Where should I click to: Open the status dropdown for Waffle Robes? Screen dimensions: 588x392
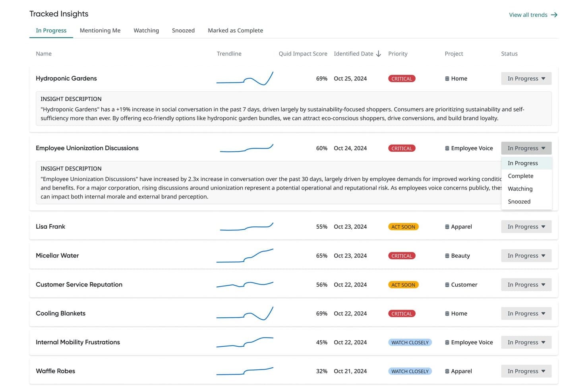click(526, 371)
